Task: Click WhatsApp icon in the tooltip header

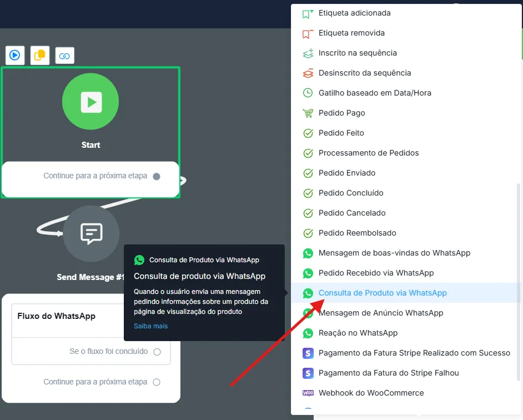Action: (139, 260)
